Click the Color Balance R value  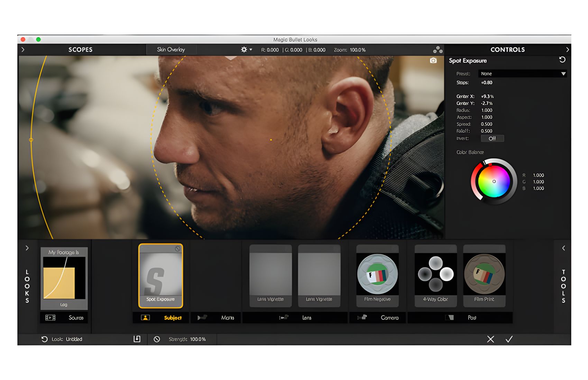point(539,175)
